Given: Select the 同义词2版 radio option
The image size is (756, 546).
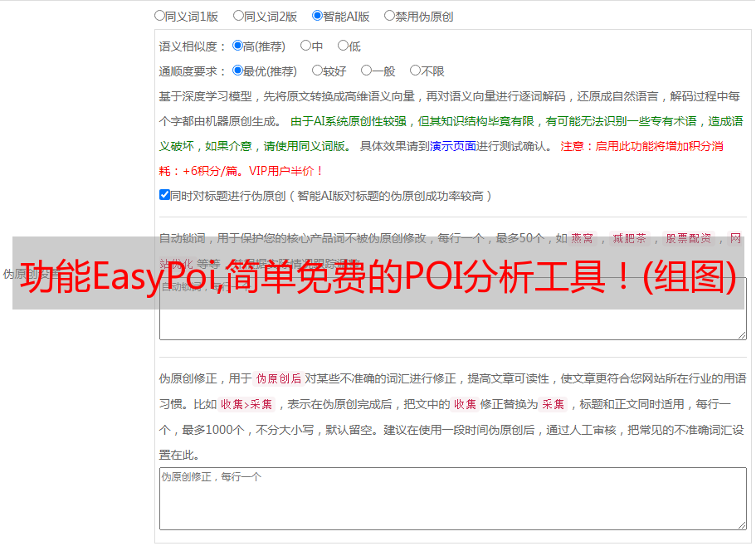Looking at the screenshot, I should click(x=238, y=16).
